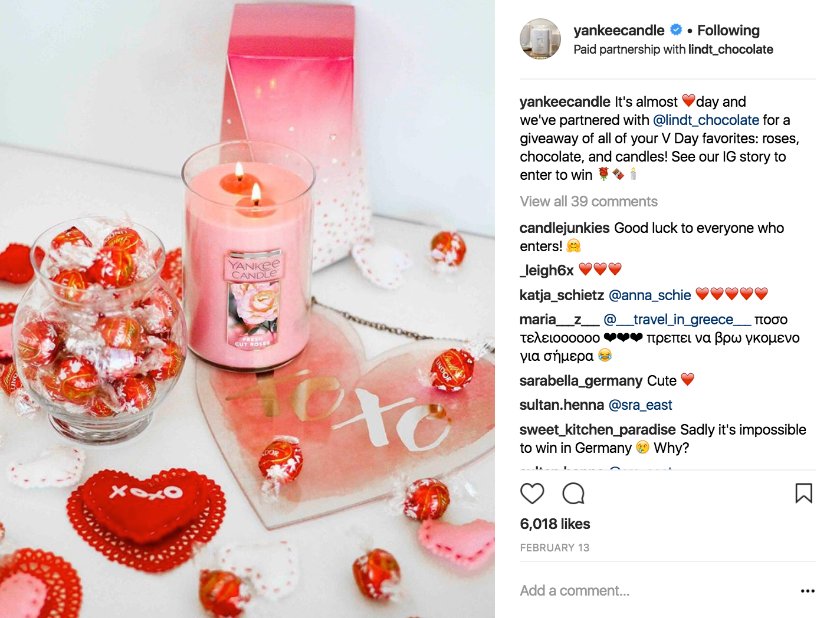The width and height of the screenshot is (840, 618).
Task: Open _leigh6x commenter profile
Action: (547, 270)
